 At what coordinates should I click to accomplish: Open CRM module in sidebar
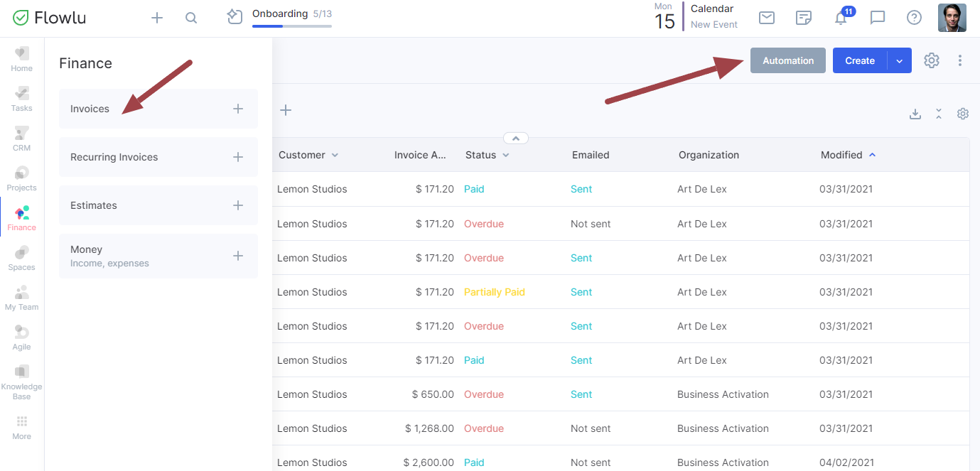click(22, 139)
